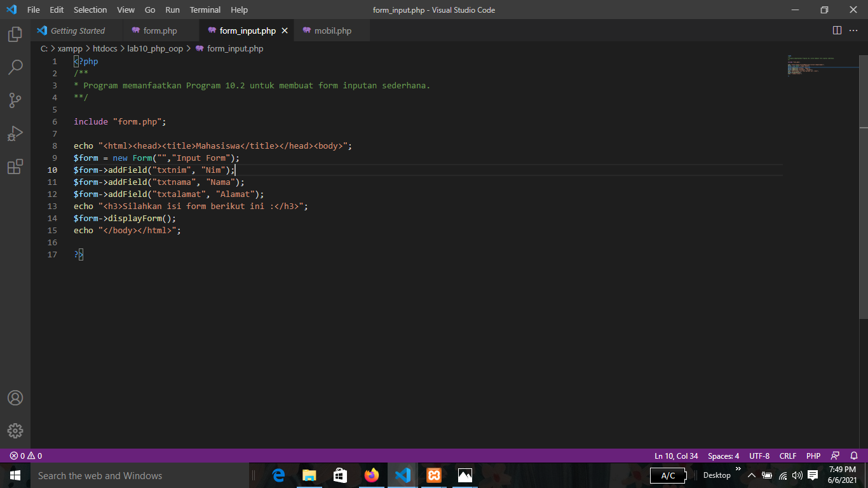Click the Windows taskbar search box
868x488 pixels.
click(127, 475)
